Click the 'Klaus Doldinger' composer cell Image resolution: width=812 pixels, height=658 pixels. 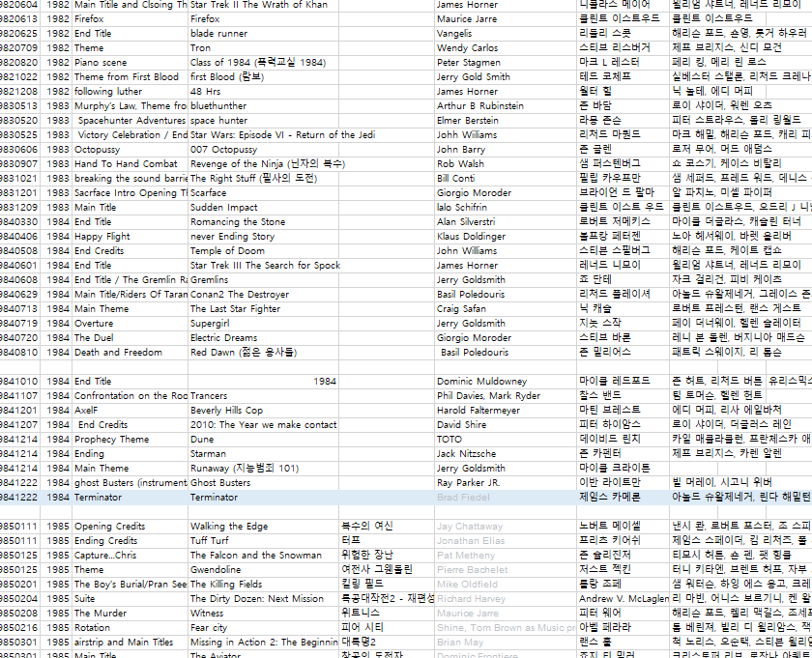[506, 237]
